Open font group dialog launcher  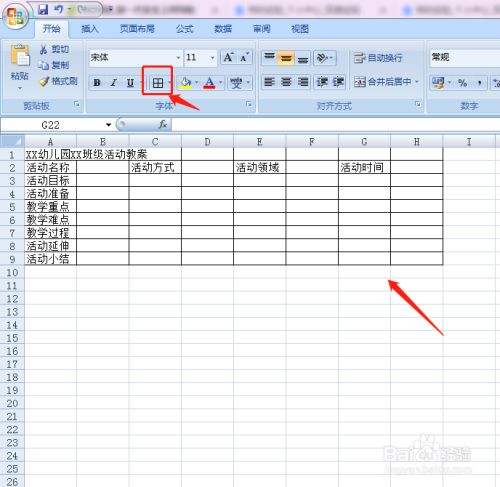(249, 104)
